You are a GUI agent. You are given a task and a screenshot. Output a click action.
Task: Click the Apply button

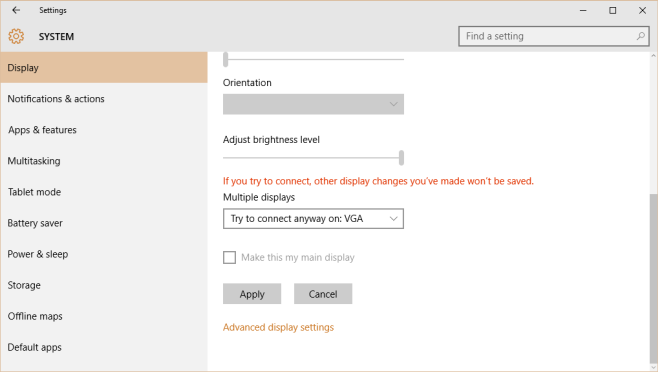[252, 294]
